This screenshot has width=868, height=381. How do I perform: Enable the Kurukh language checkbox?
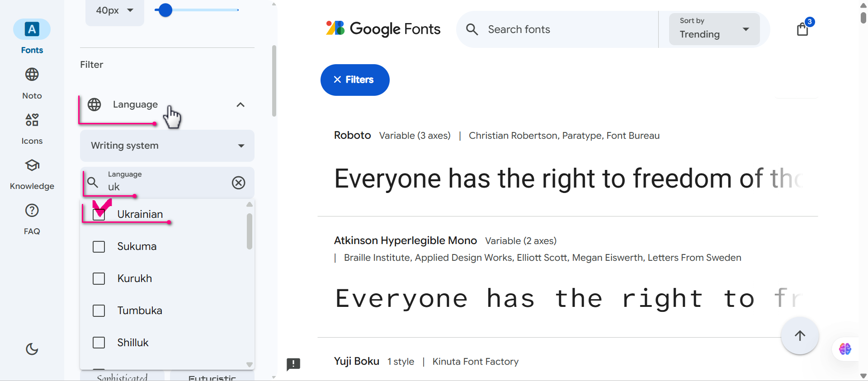(x=99, y=279)
